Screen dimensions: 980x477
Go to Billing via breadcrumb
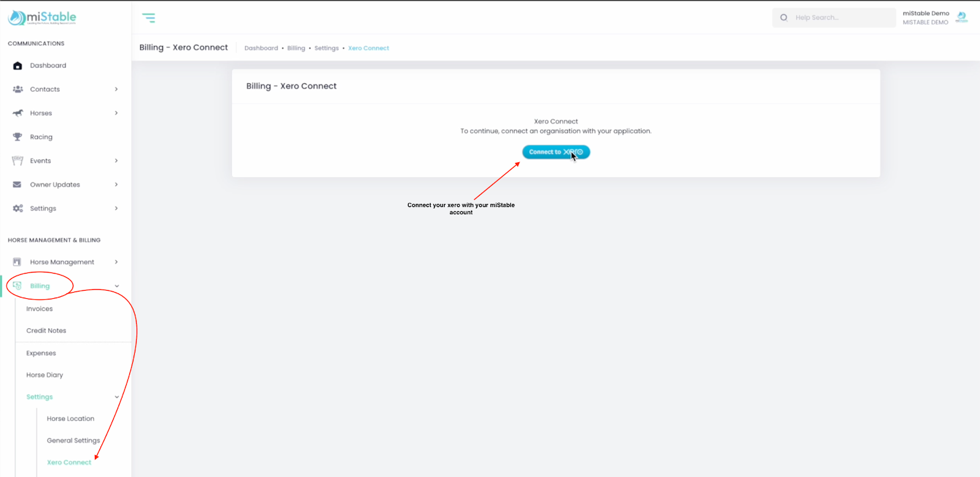pos(296,48)
